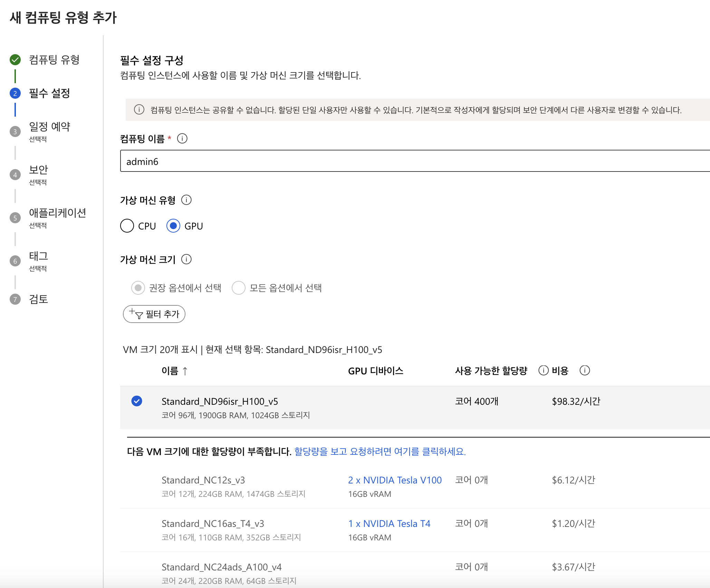Viewport: 710px width, 588px height.
Task: Click info icon next to 컴퓨팅 이름
Action: pos(182,139)
